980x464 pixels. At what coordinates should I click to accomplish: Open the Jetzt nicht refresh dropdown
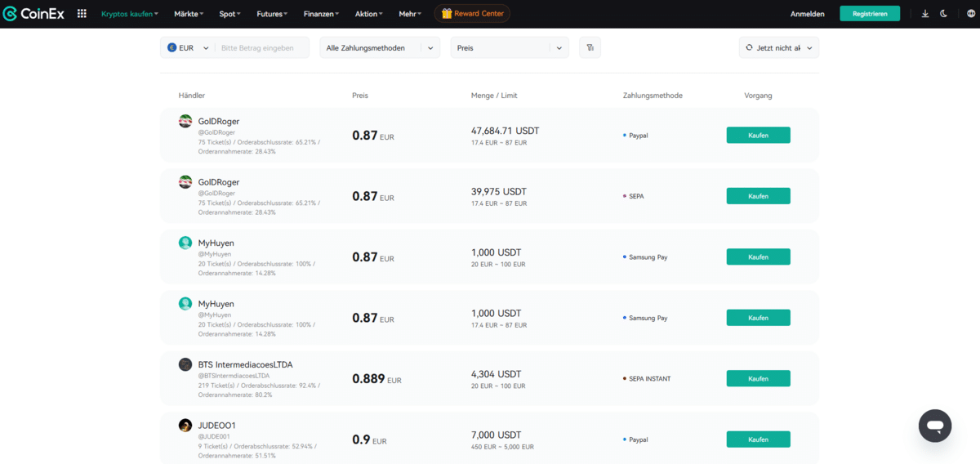(x=779, y=47)
